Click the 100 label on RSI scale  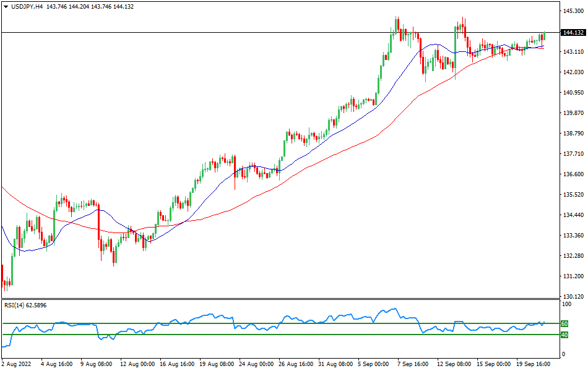point(566,304)
